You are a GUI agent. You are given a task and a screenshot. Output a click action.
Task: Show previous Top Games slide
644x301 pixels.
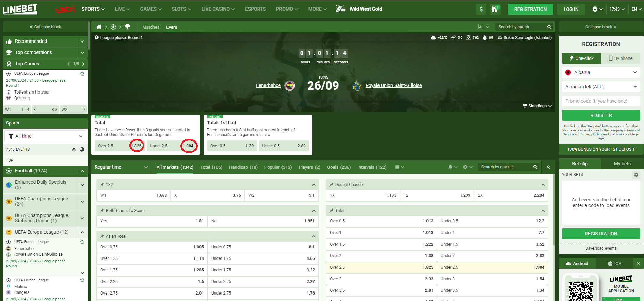tap(68, 64)
